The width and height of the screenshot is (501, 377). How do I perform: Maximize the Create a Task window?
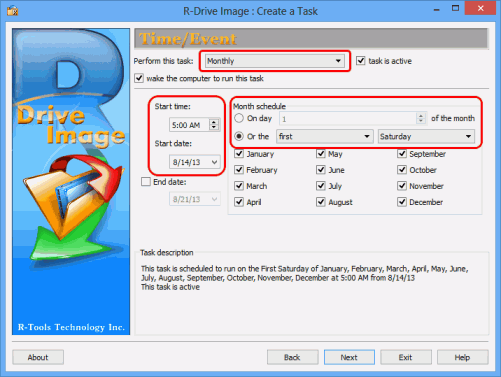click(x=455, y=8)
